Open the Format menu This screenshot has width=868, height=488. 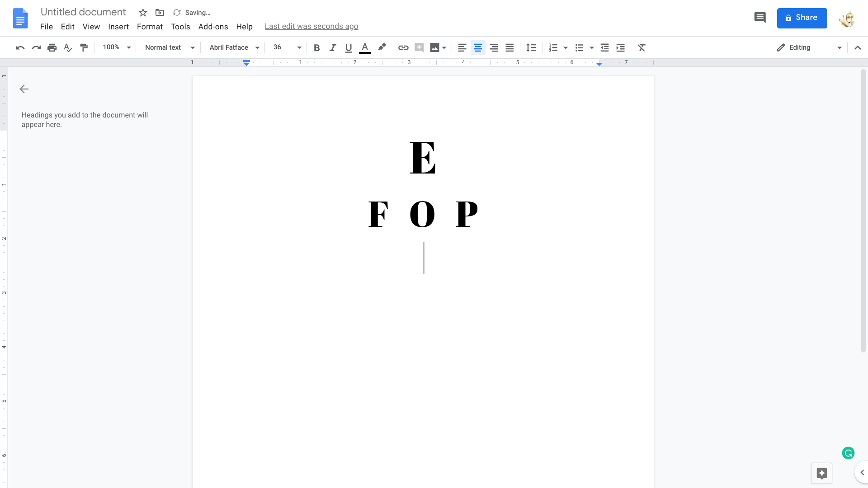click(x=150, y=27)
